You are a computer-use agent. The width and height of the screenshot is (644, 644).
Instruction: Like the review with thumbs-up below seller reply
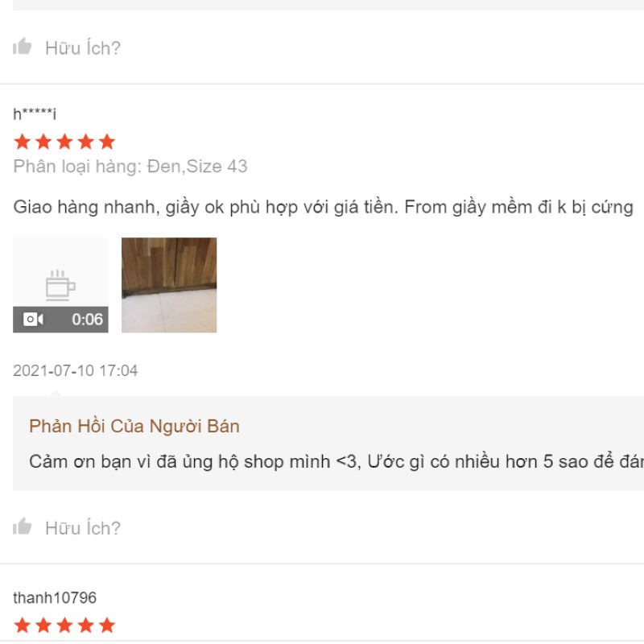tap(23, 527)
